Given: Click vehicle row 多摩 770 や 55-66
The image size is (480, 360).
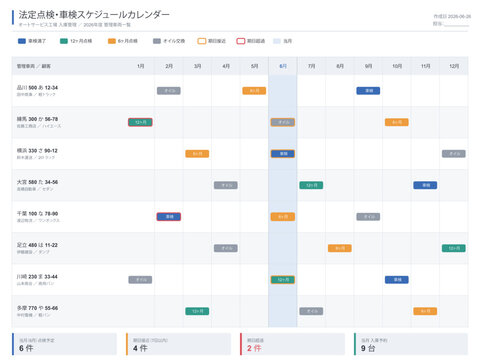Looking at the screenshot, I should click(240, 311).
